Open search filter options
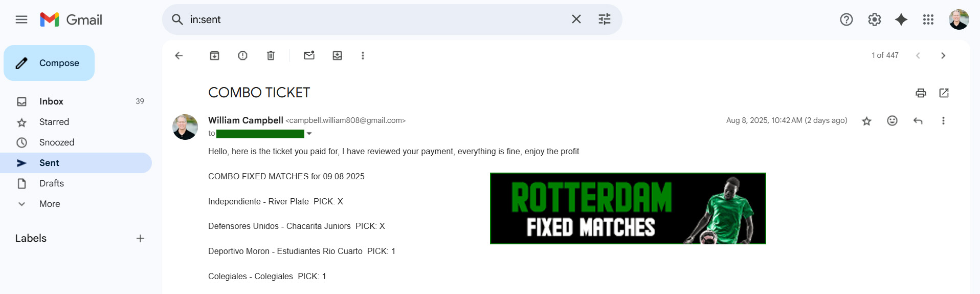The width and height of the screenshot is (980, 294). (605, 19)
